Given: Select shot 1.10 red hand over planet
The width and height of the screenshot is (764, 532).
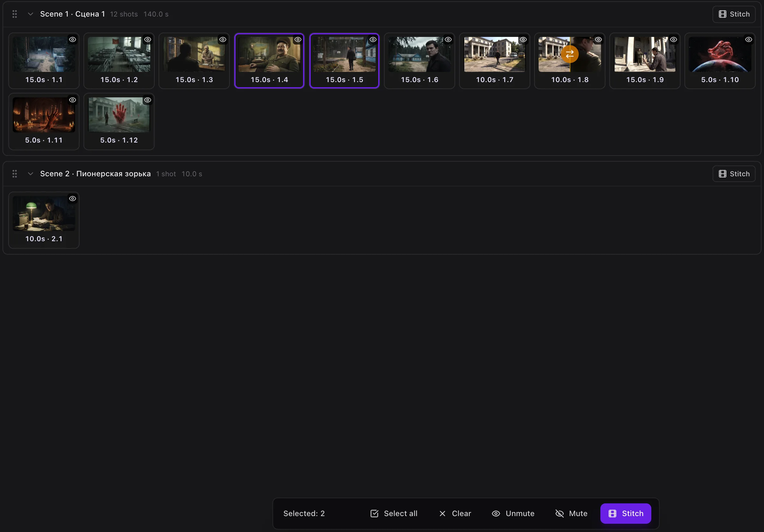Looking at the screenshot, I should pyautogui.click(x=720, y=54).
